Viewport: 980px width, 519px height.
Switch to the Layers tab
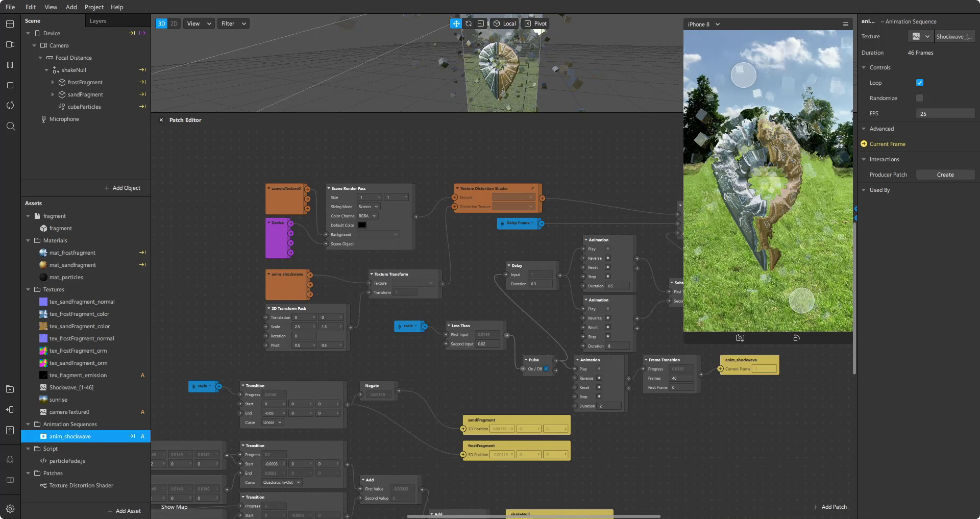pyautogui.click(x=98, y=21)
